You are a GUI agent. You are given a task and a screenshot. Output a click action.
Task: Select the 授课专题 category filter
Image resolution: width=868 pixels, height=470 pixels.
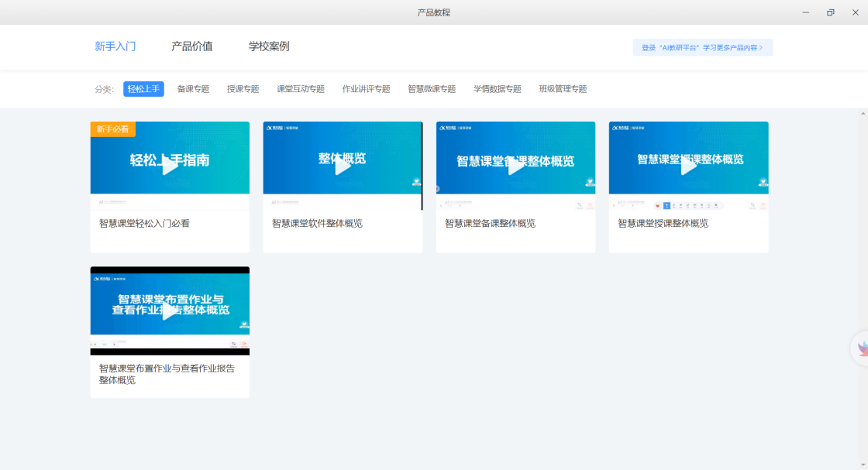[x=243, y=89]
